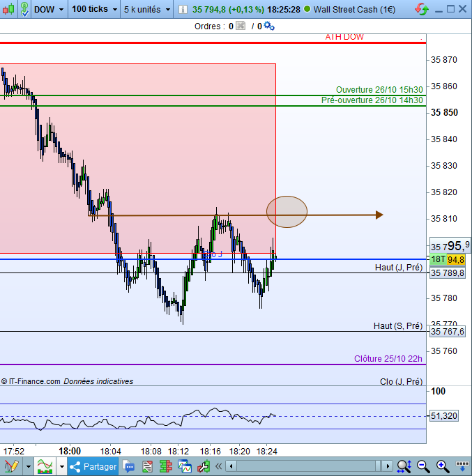Click the Ouverture 26/10 15h30 label
This screenshot has width=472, height=476.
point(379,89)
